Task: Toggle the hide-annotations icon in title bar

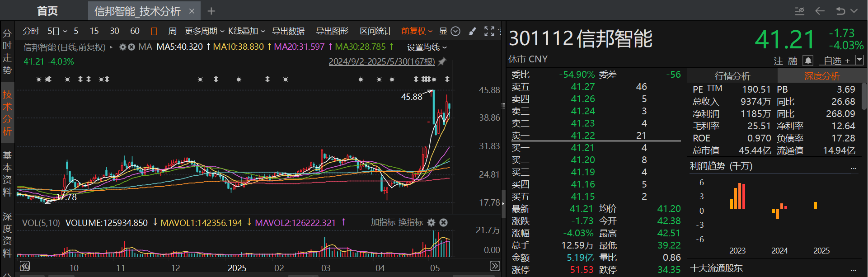Action: [x=799, y=11]
